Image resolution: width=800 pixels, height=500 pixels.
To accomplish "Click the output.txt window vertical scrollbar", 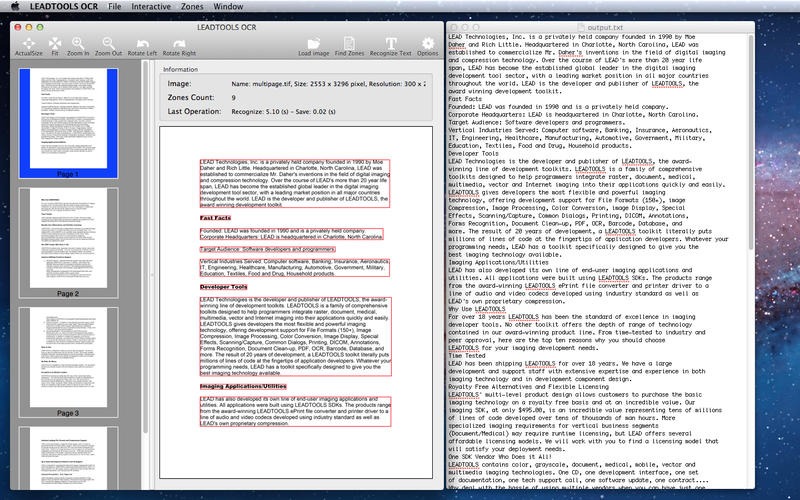I will [x=751, y=143].
